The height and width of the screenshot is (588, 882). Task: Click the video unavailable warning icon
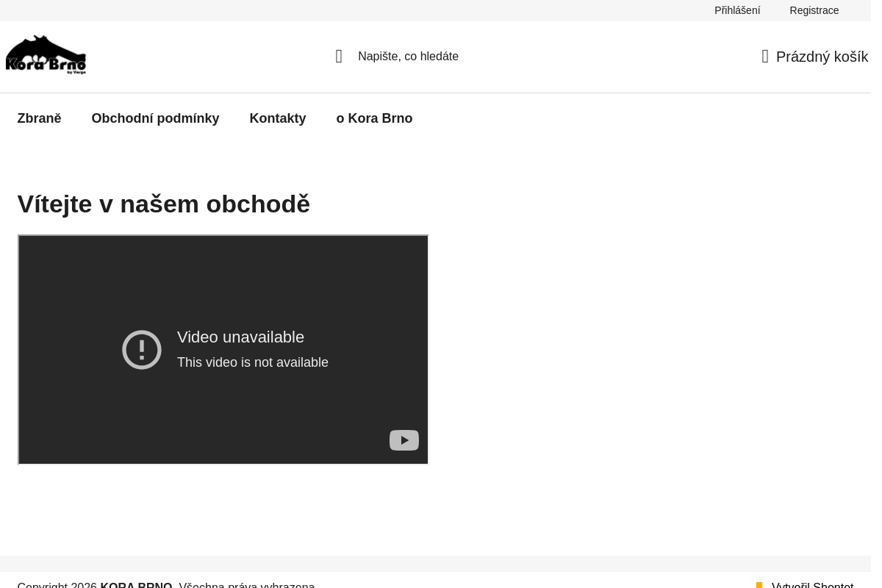coord(142,349)
